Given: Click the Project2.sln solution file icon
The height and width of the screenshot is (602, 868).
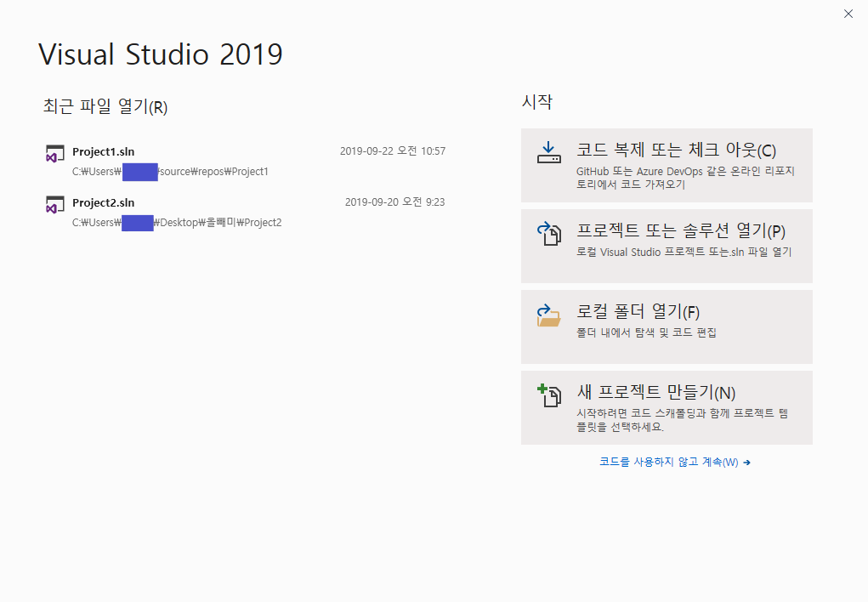Looking at the screenshot, I should [54, 205].
